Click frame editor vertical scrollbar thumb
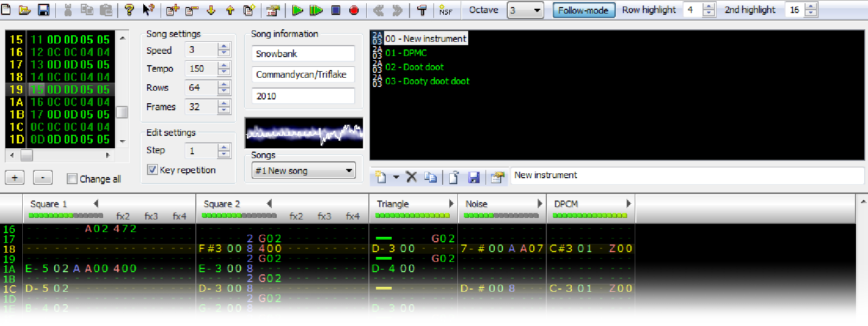Viewport: 868px width, 326px height. coord(123,112)
